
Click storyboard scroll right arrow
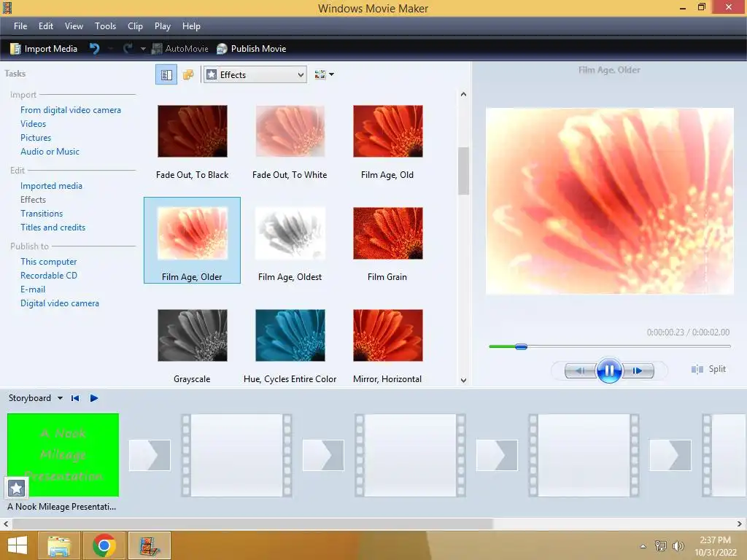coord(740,524)
